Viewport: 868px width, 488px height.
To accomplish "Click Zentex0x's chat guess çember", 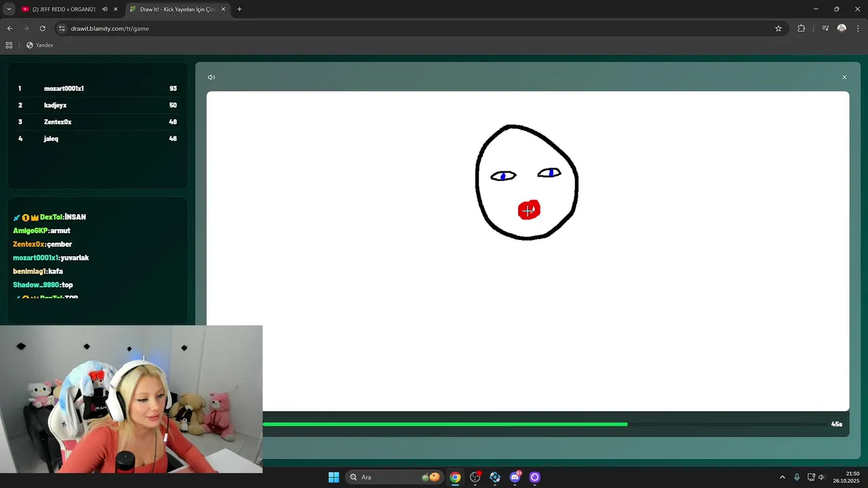I will tap(60, 244).
